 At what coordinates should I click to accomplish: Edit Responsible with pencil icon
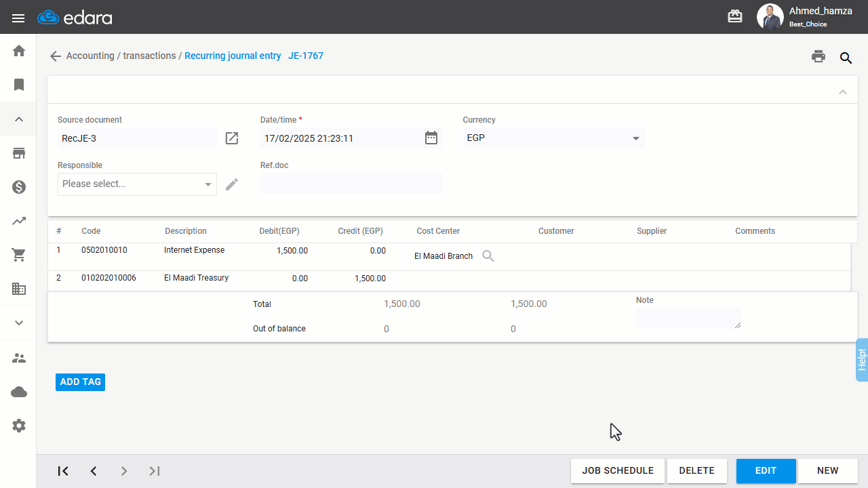(x=232, y=184)
